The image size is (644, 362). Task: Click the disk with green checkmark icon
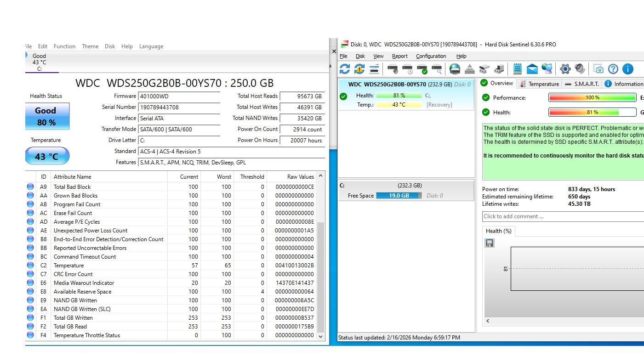coord(422,69)
